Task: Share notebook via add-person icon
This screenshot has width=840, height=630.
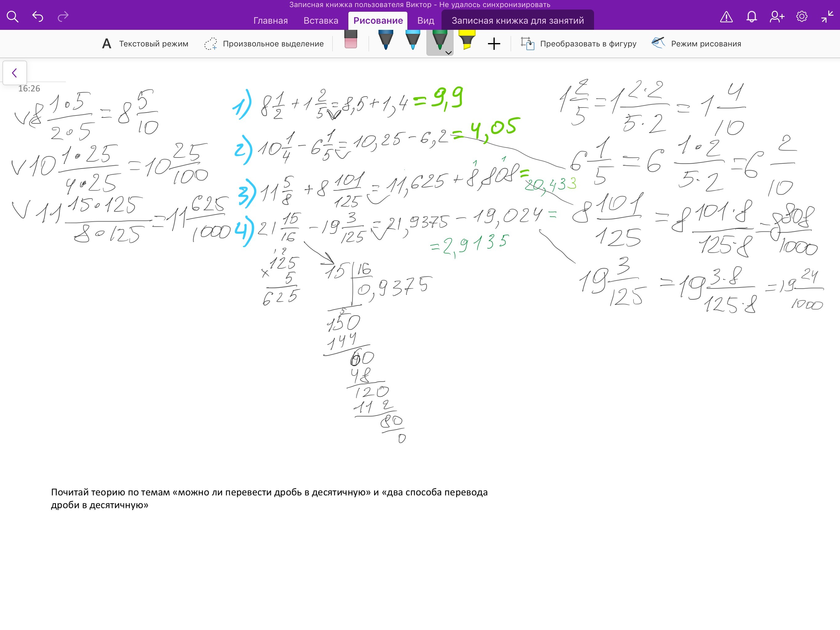Action: [777, 17]
